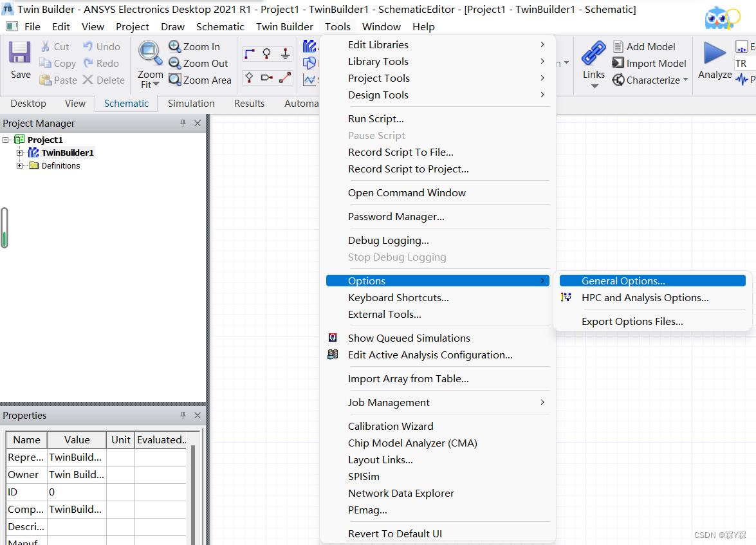Pin the Properties panel
Screen dimensions: 756x545
coord(183,415)
